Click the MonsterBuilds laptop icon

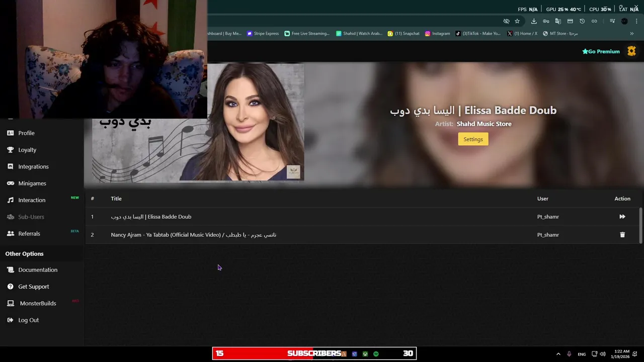click(10, 303)
